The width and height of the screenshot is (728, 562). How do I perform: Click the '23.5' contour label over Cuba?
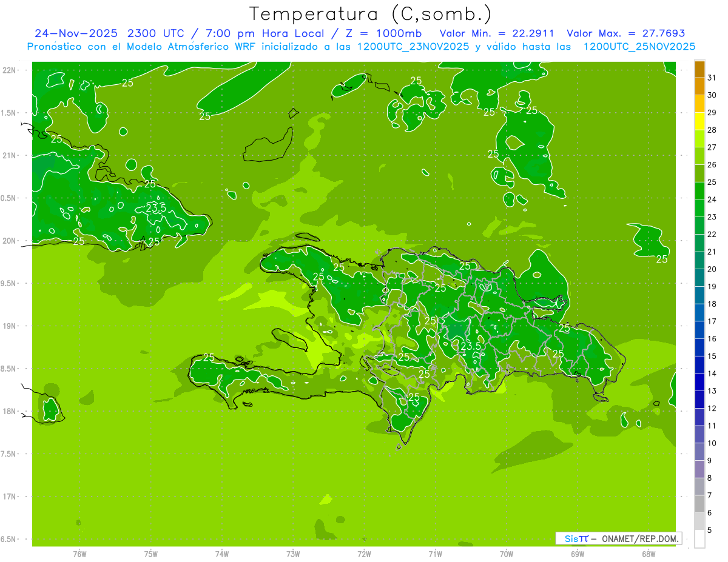(156, 208)
